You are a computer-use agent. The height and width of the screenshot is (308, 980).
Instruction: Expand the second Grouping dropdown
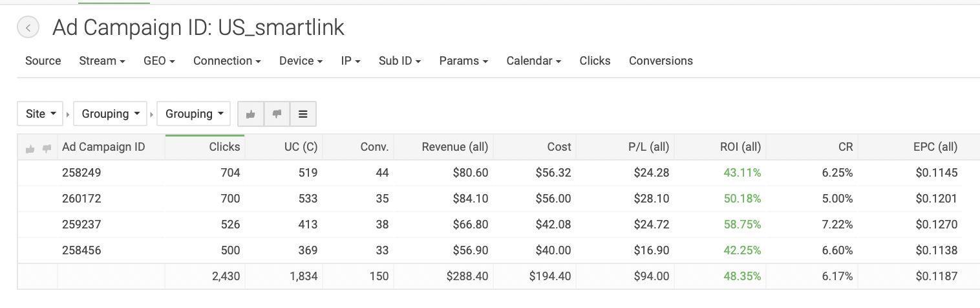click(194, 114)
